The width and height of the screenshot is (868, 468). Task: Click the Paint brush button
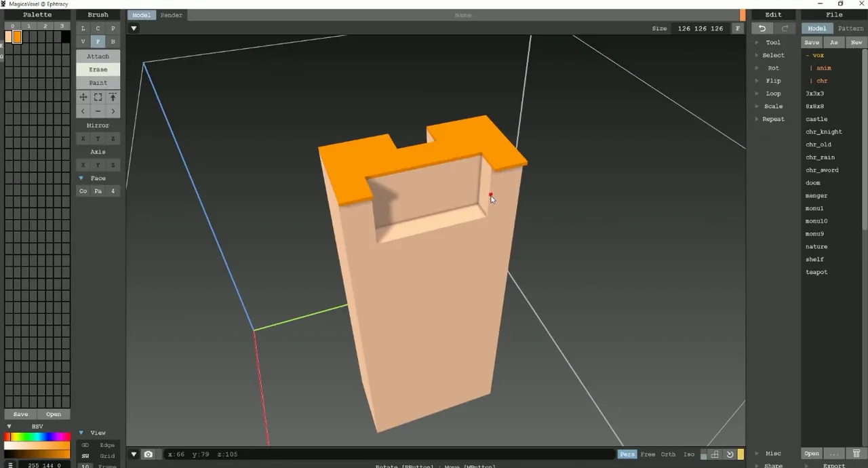coord(98,83)
